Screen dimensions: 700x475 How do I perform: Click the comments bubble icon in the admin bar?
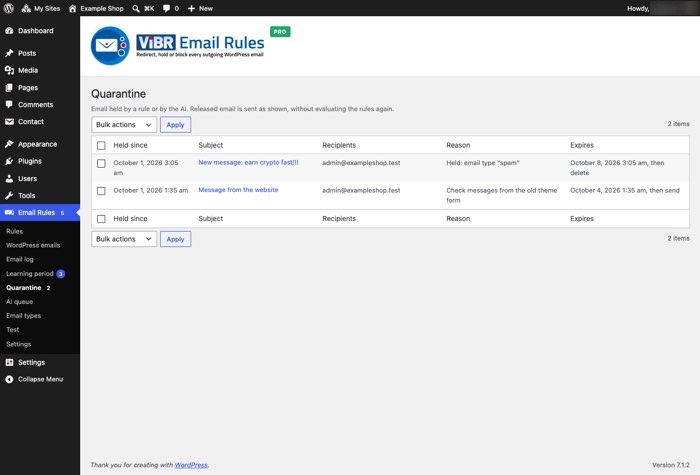coord(166,8)
